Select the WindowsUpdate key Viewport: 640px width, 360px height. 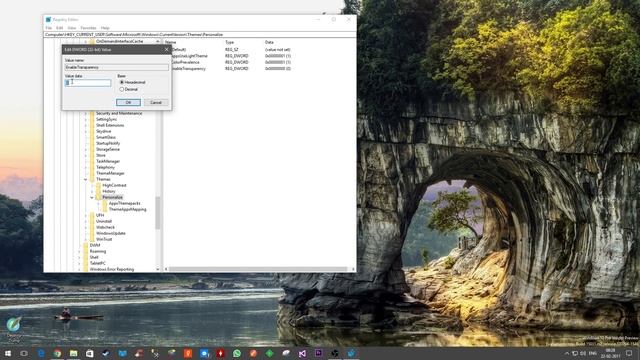(111, 233)
